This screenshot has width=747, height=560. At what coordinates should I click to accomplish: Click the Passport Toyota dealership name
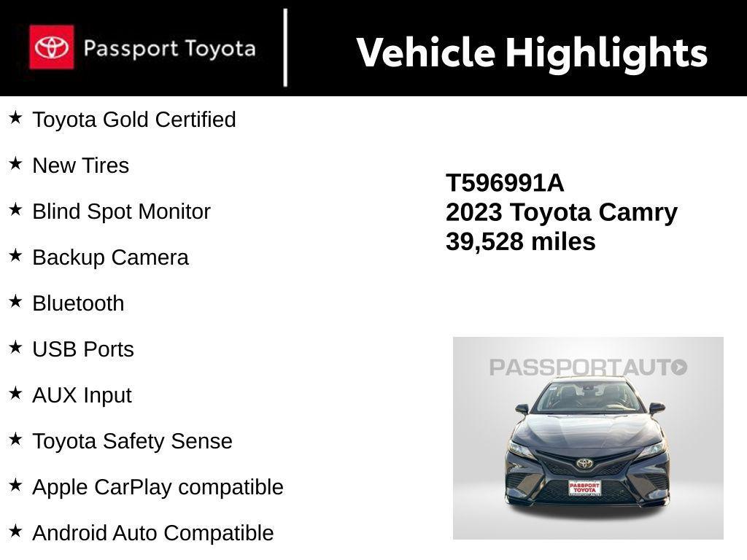click(x=169, y=49)
